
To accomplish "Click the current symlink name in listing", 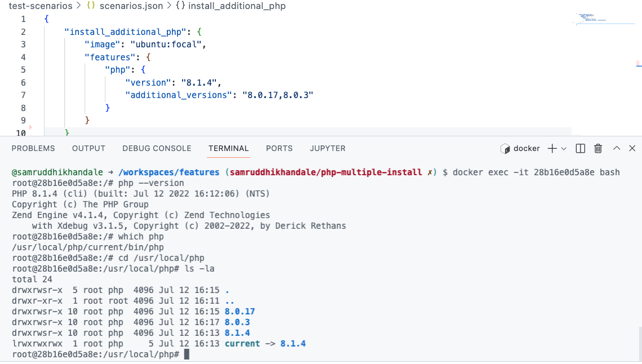I will (242, 344).
